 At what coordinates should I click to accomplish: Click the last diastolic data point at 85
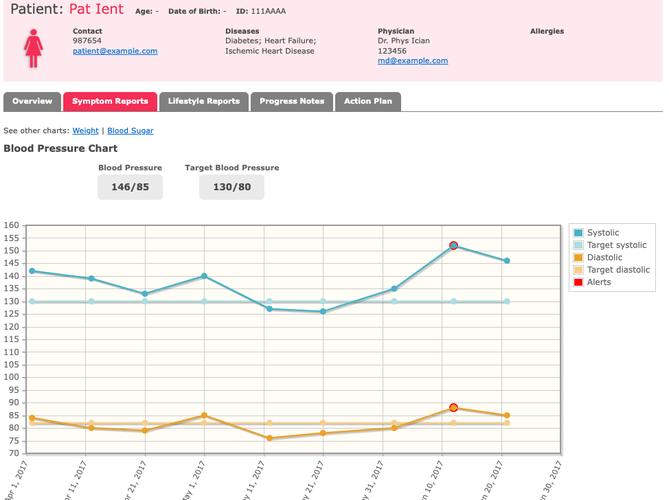(x=507, y=415)
